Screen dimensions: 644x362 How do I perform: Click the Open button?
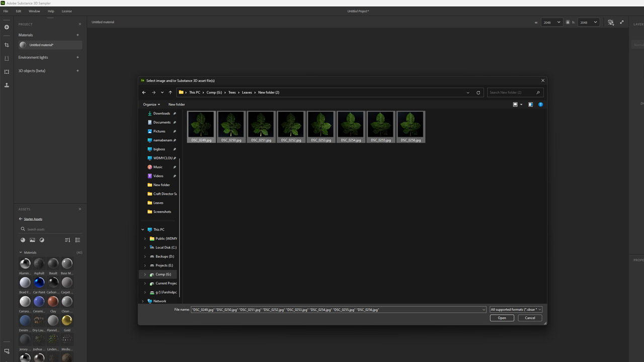point(502,318)
